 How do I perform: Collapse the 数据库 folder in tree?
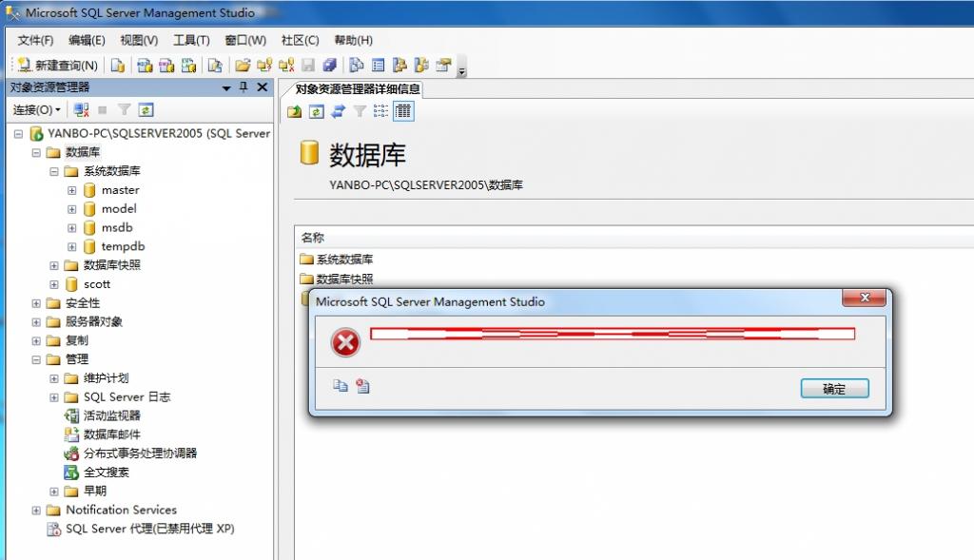point(36,153)
